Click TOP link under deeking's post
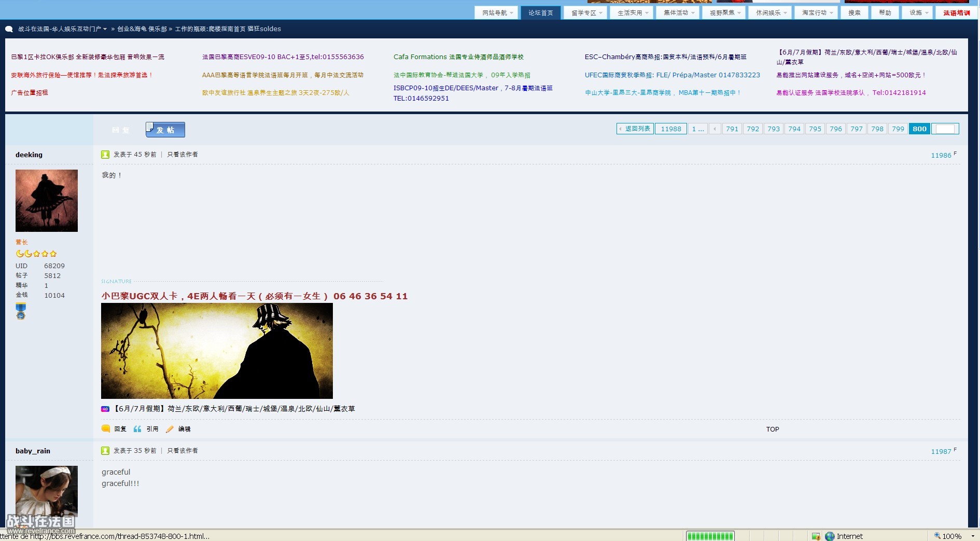The image size is (980, 541). pos(773,429)
